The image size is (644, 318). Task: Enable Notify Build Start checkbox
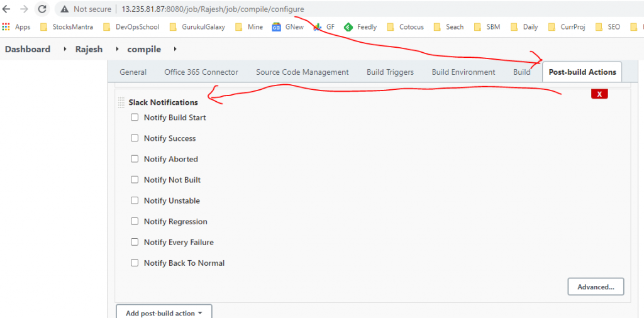(135, 118)
